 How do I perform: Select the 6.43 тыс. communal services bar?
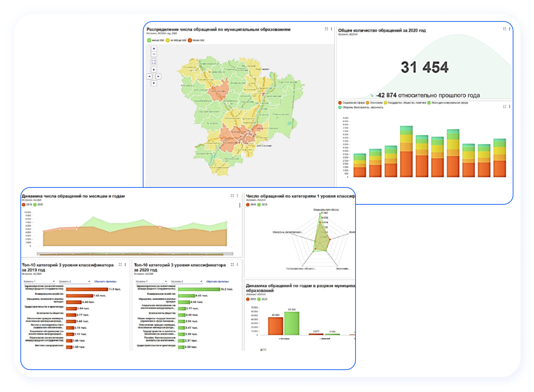[187, 296]
